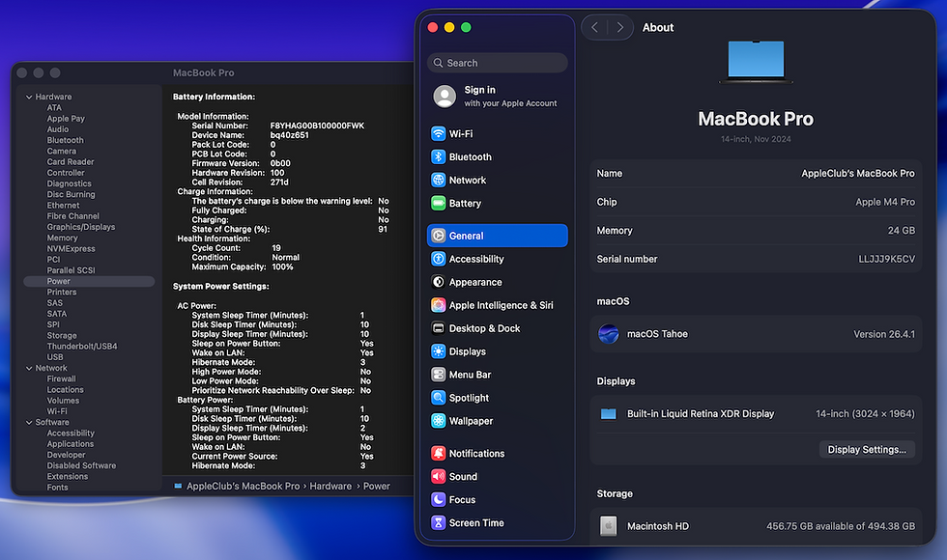The height and width of the screenshot is (560, 947).
Task: Click the Search field in System Settings
Action: pyautogui.click(x=497, y=63)
